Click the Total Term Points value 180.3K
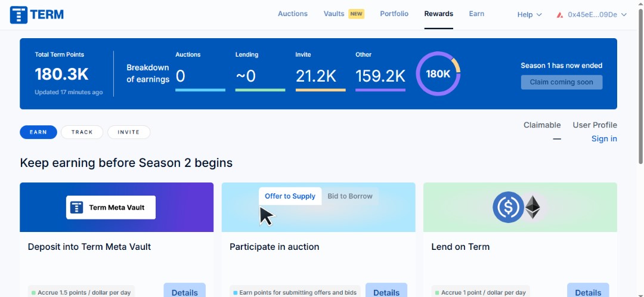This screenshot has height=297, width=644. tap(61, 75)
